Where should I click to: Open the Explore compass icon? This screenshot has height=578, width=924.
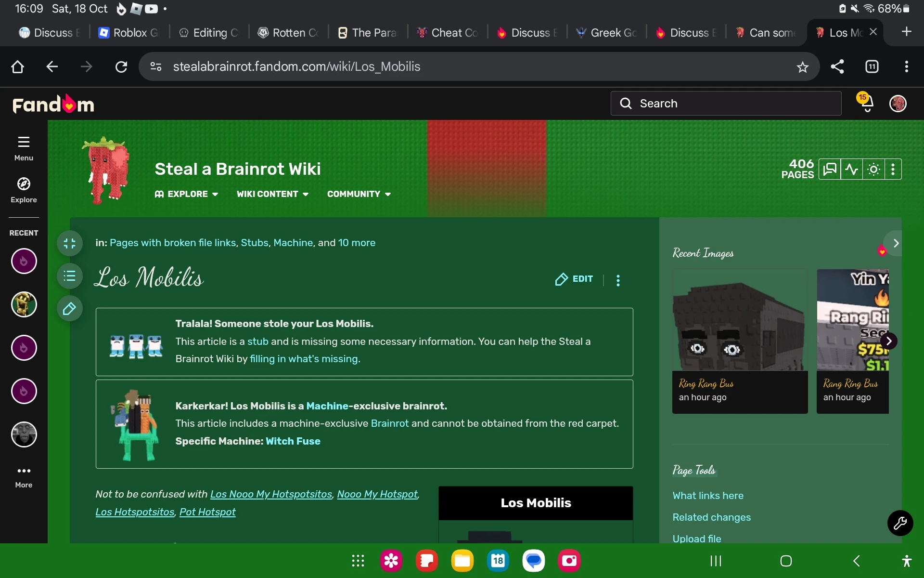point(24,190)
